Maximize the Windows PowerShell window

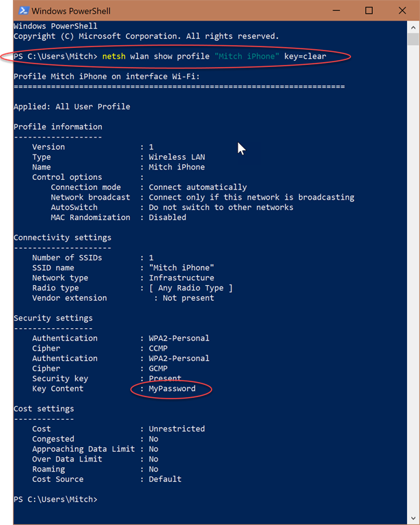click(x=369, y=10)
